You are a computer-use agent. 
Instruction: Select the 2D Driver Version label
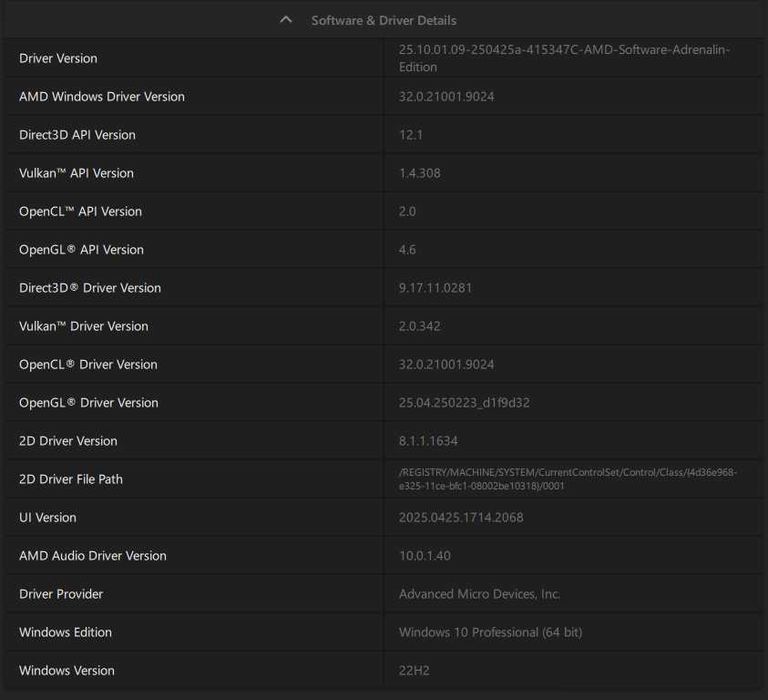68,440
